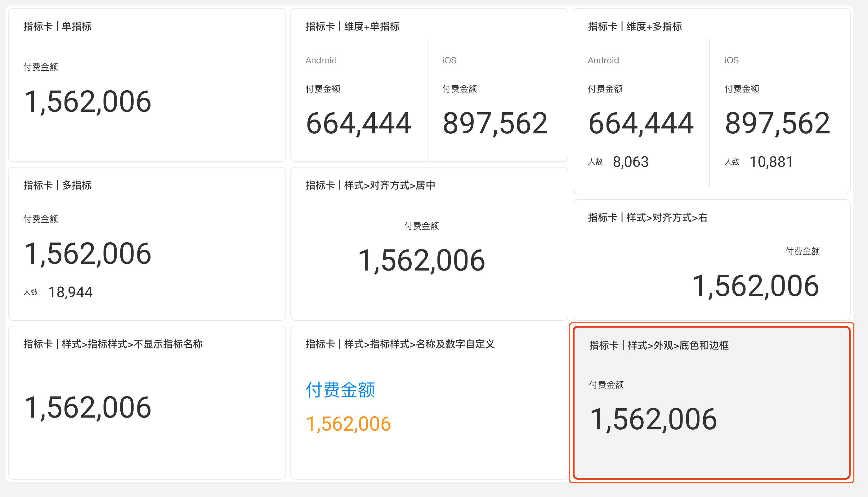Click Android label in 维度+多指标 card

coord(603,60)
